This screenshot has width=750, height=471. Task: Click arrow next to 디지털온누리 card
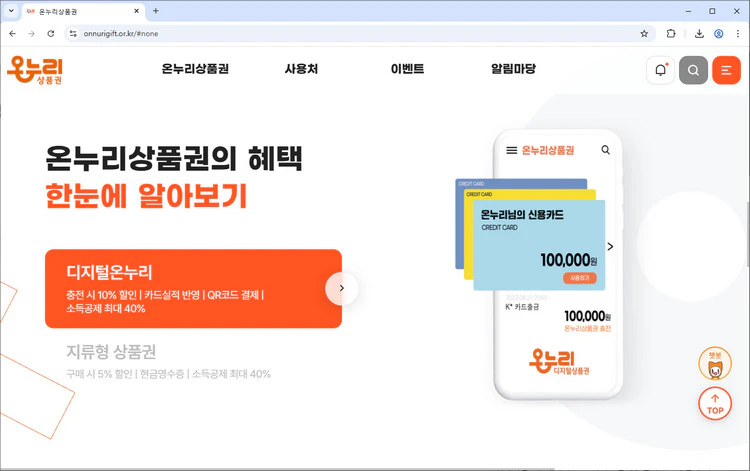click(341, 288)
